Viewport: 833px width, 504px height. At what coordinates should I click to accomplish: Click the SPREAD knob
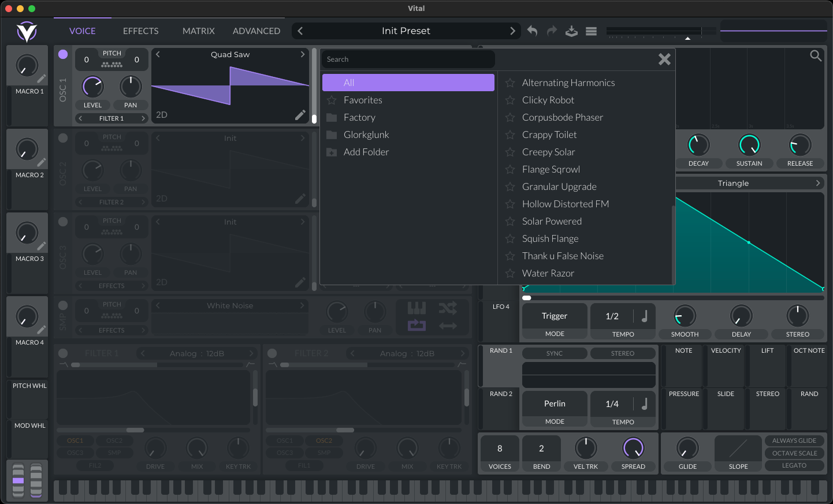click(633, 448)
